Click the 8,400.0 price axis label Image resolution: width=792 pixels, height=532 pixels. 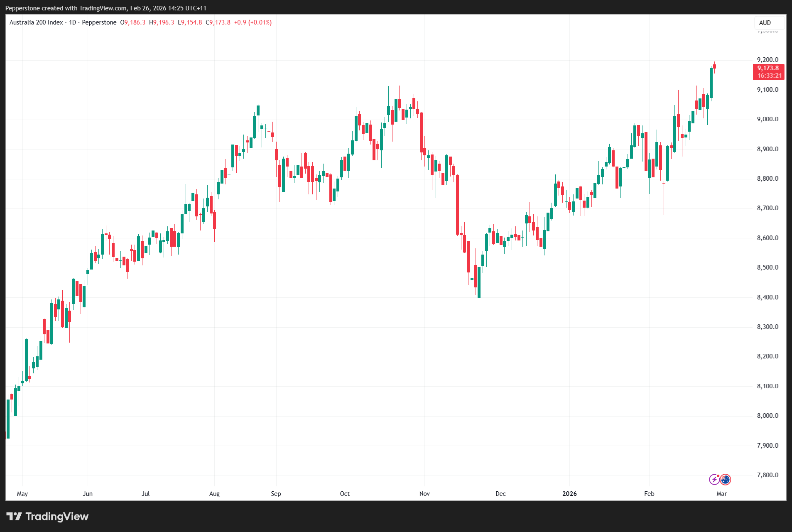click(x=767, y=297)
